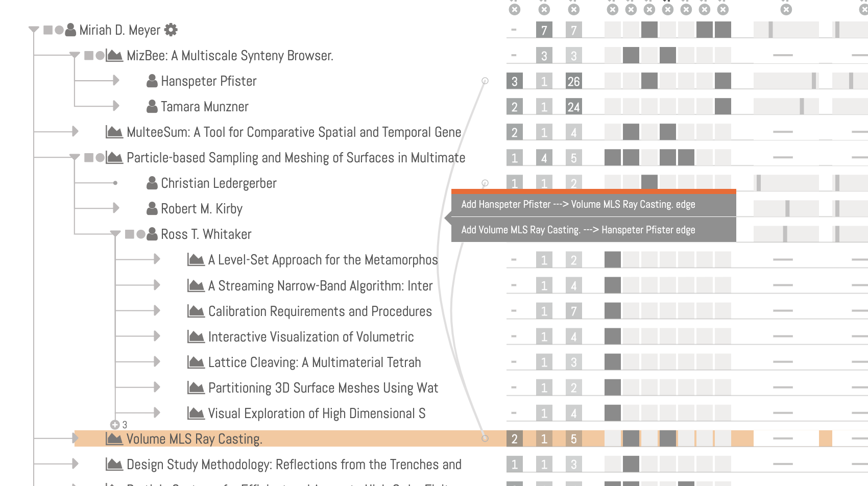Toggle square marker beside Ross T. Whitaker
This screenshot has height=486, width=868.
click(x=130, y=234)
